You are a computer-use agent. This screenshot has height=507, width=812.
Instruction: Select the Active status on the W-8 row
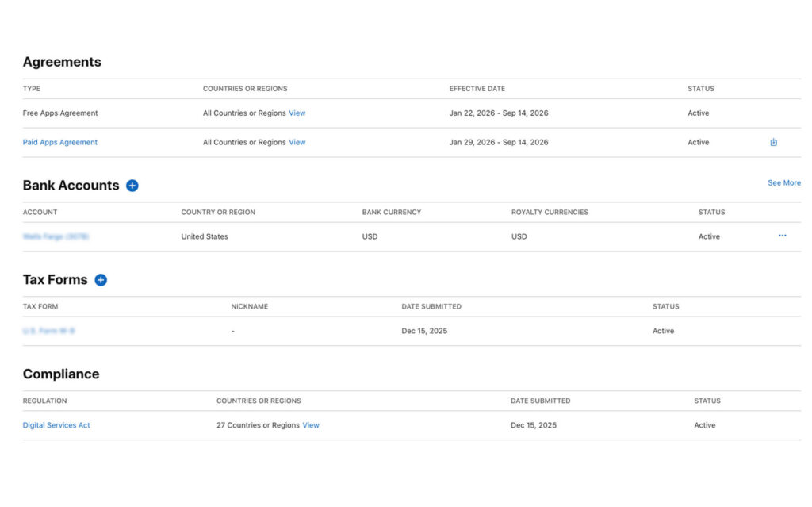click(664, 331)
